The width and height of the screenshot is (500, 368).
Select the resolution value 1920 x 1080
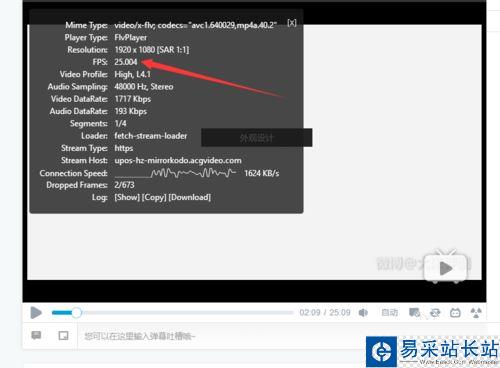click(135, 50)
